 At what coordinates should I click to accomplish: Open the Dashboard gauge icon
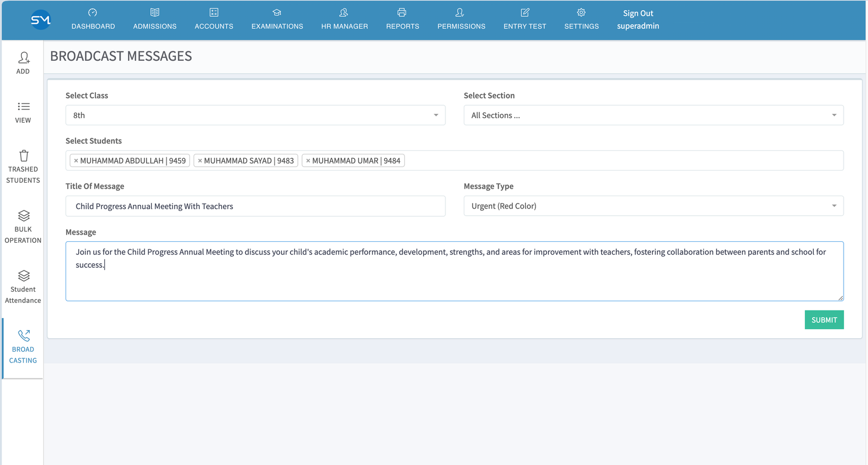93,12
